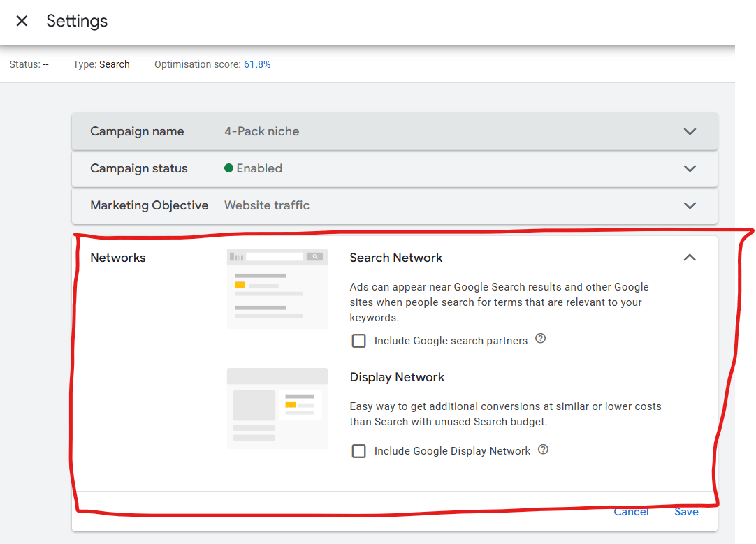Click the Search Network illustration thumbnail
Image resolution: width=756 pixels, height=544 pixels.
(x=277, y=288)
